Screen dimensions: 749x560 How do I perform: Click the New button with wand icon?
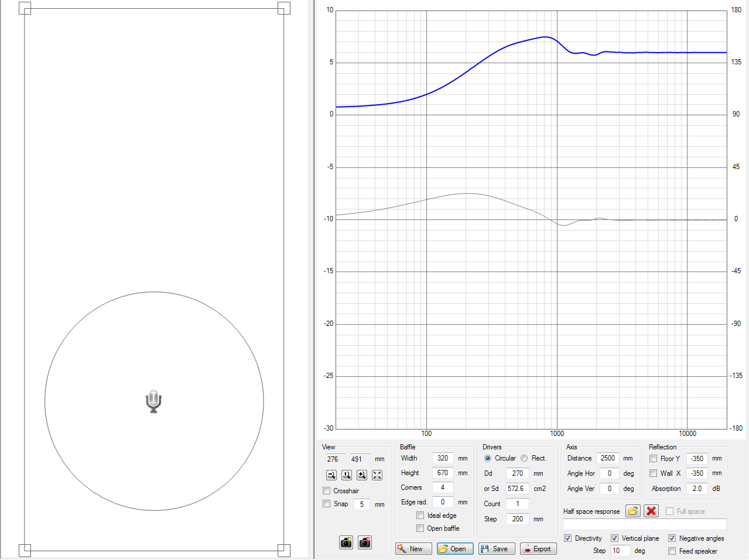(x=413, y=548)
